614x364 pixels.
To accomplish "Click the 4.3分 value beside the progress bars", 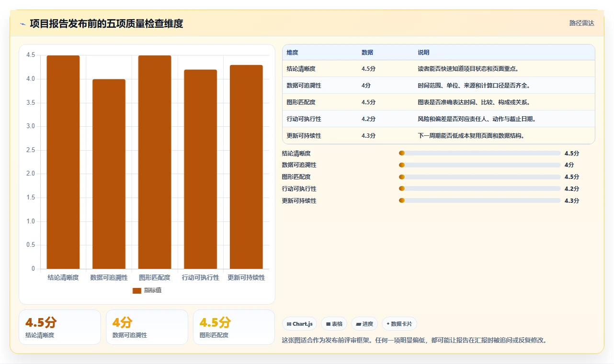I will [572, 201].
